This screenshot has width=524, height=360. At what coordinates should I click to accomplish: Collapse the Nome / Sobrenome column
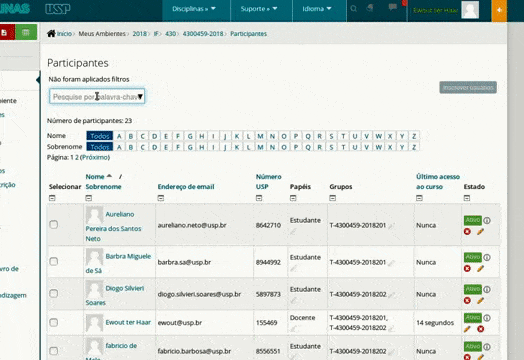[88, 198]
